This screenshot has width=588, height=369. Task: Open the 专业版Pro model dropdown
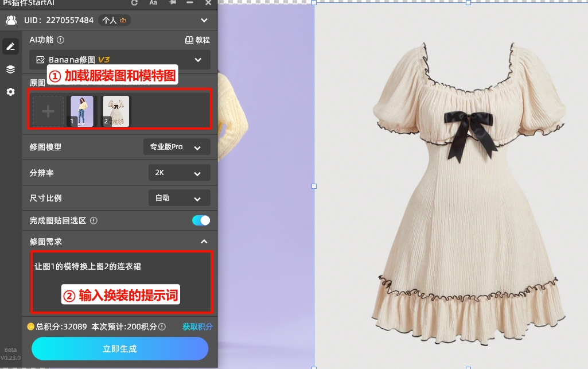(177, 146)
